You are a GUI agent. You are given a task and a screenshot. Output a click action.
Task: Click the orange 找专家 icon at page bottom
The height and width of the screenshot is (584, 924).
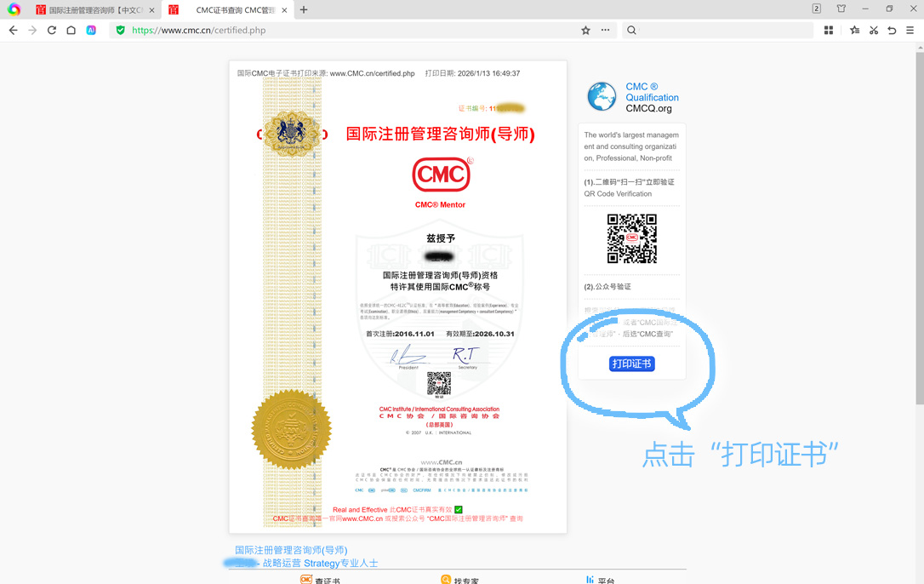[446, 580]
